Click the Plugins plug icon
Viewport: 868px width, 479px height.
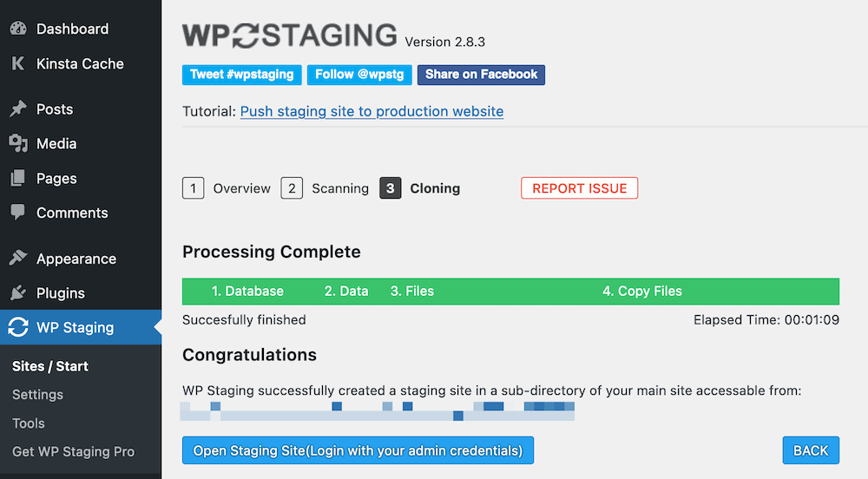(x=18, y=293)
